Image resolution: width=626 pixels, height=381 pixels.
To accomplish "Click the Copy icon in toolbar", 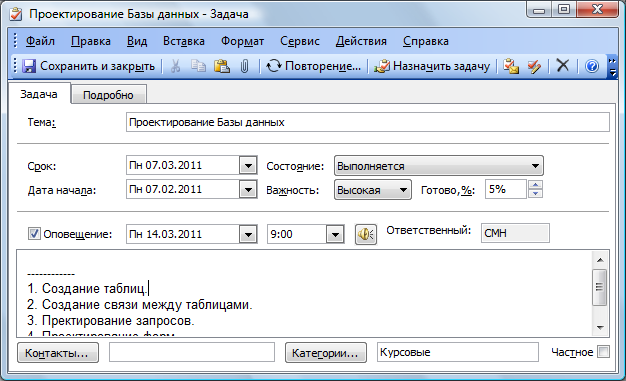I will tap(198, 66).
